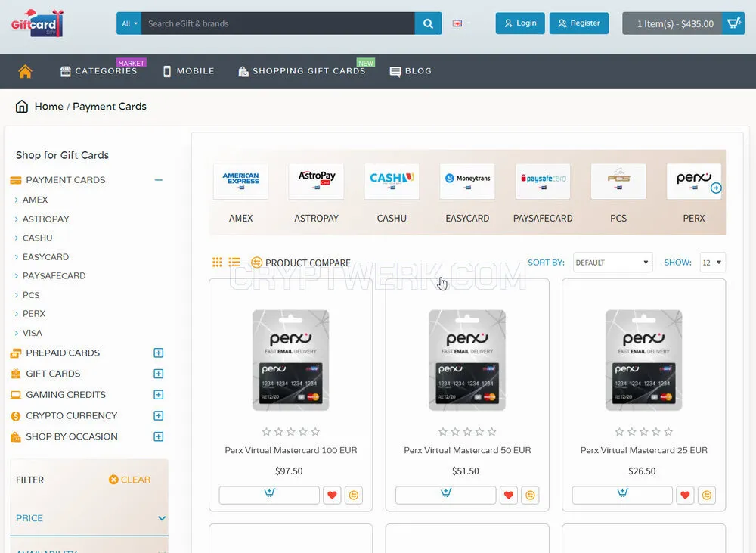Click Home breadcrumb link
The width and height of the screenshot is (756, 553).
coord(48,106)
